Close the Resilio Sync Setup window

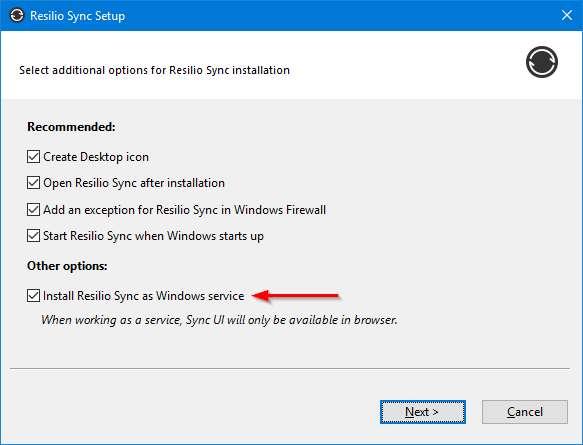coord(567,15)
